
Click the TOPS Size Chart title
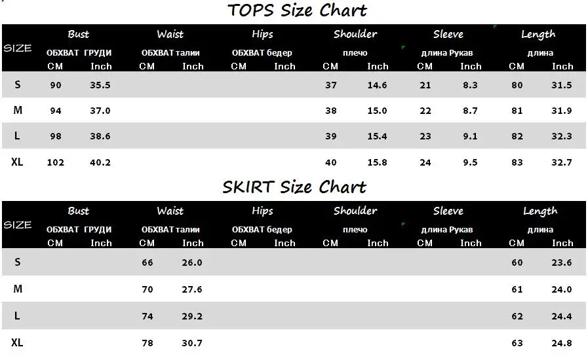coord(297,10)
